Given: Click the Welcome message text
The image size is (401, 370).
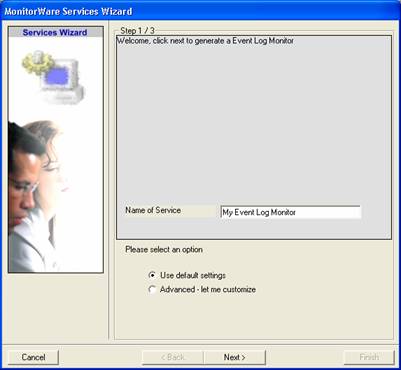Looking at the screenshot, I should [x=205, y=41].
